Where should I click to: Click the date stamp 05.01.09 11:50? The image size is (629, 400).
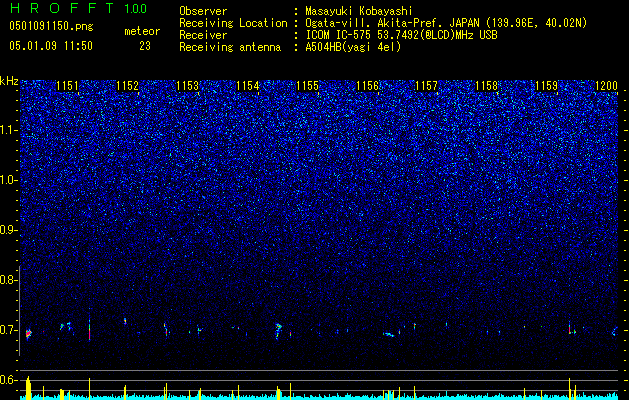click(x=51, y=46)
